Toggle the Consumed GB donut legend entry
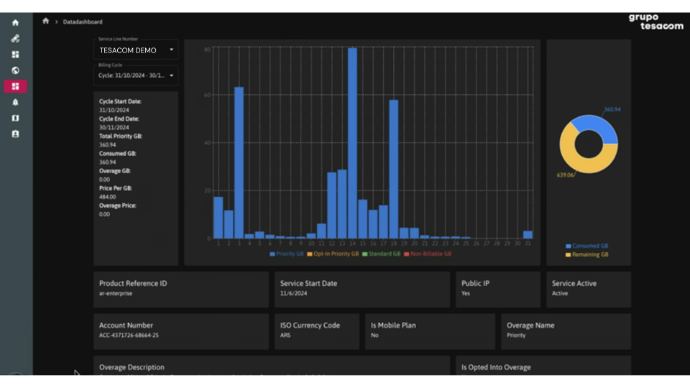This screenshot has height=388, width=690. click(x=587, y=246)
